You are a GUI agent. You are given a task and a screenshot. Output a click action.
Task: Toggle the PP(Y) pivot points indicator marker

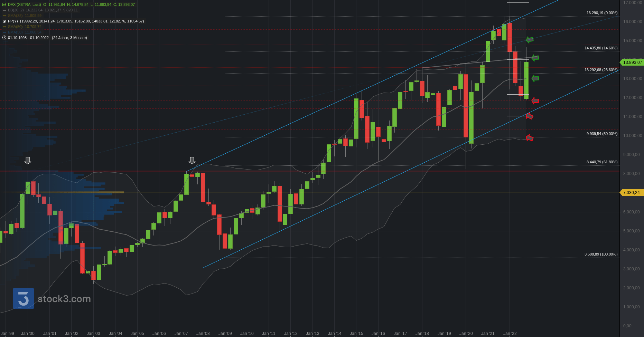click(4, 21)
